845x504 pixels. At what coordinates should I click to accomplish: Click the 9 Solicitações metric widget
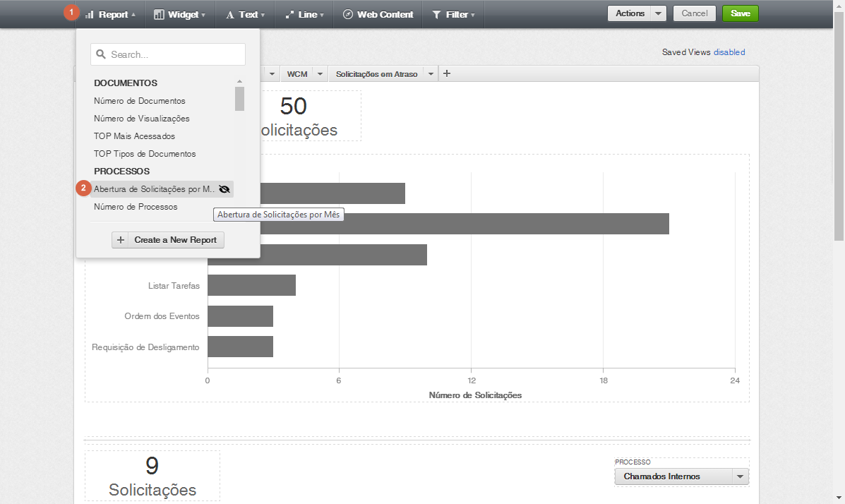pyautogui.click(x=152, y=476)
